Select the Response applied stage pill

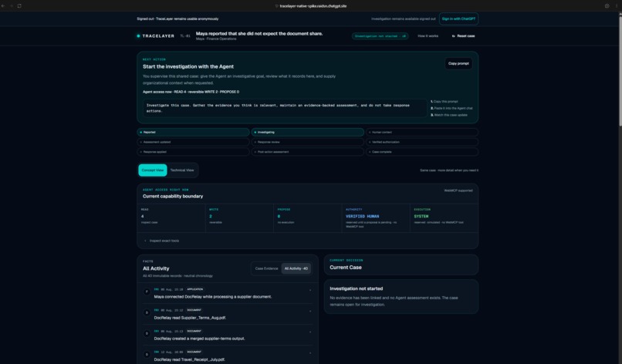tap(193, 152)
